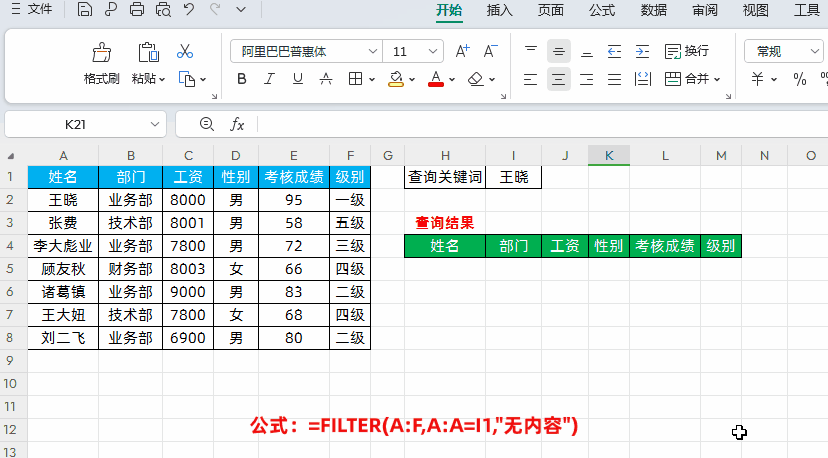
Task: Redo the last action
Action: pos(215,10)
